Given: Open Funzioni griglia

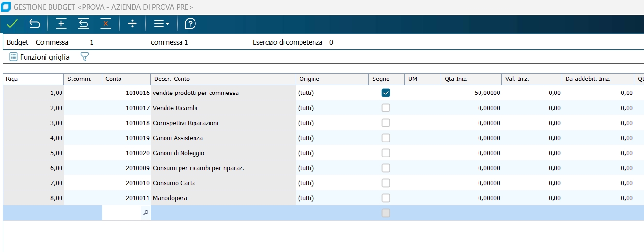Looking at the screenshot, I should pyautogui.click(x=40, y=57).
